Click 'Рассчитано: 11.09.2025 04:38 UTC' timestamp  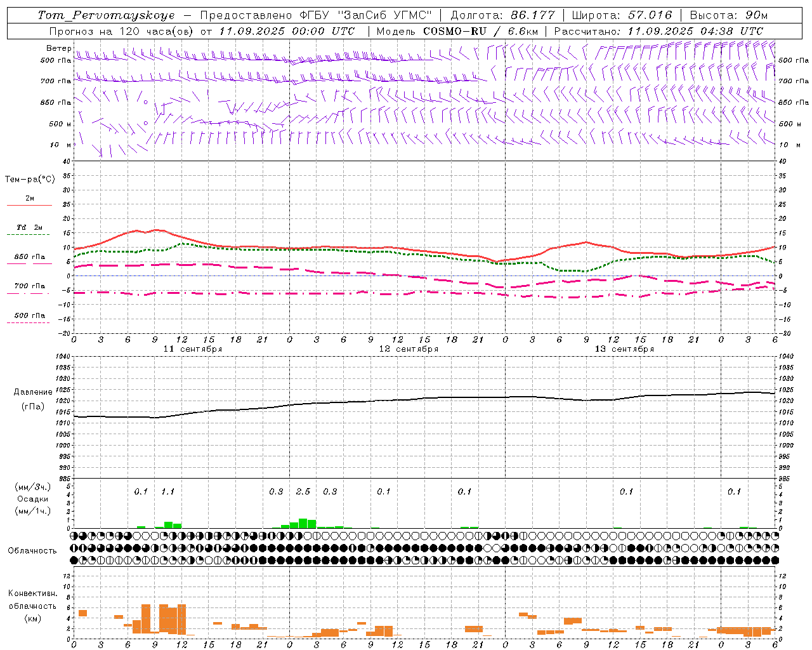click(658, 31)
